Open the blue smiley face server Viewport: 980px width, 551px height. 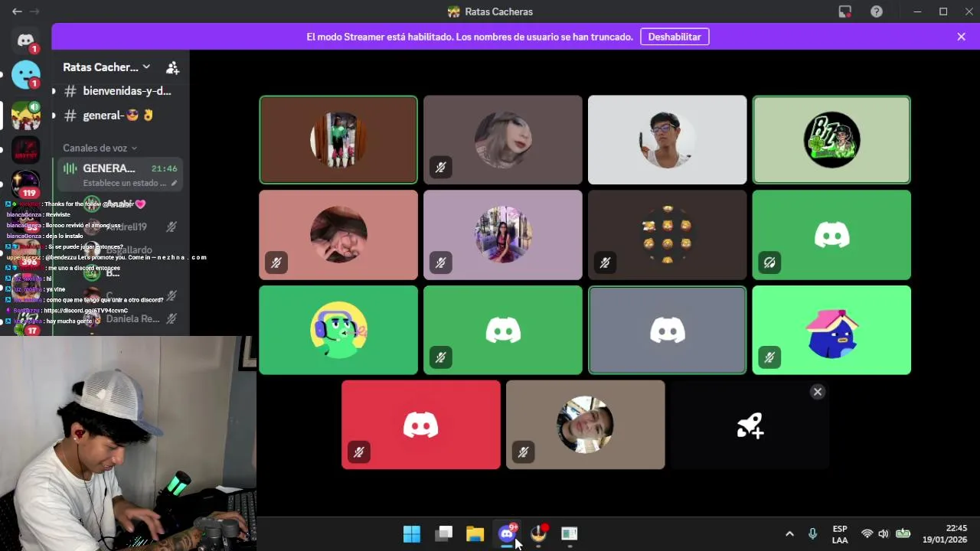click(25, 75)
